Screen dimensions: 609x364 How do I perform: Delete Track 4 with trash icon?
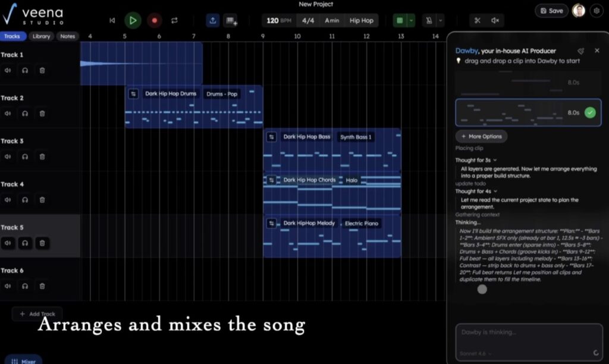coord(42,200)
